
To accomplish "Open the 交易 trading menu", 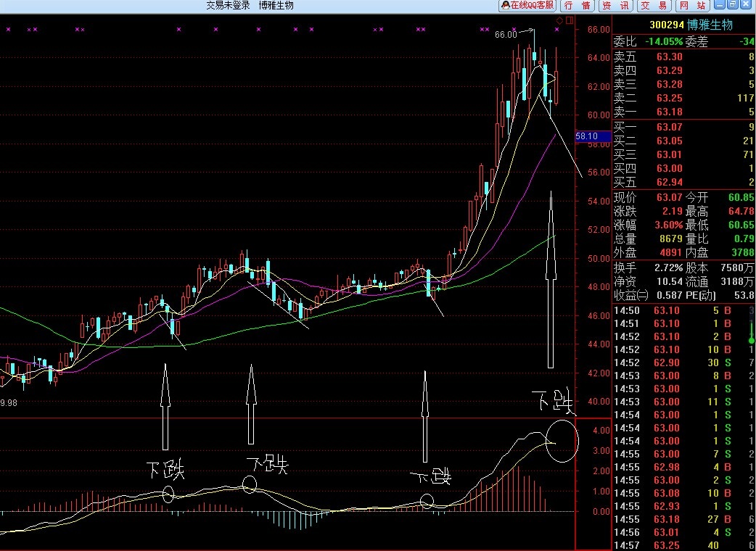I will 654,5.
